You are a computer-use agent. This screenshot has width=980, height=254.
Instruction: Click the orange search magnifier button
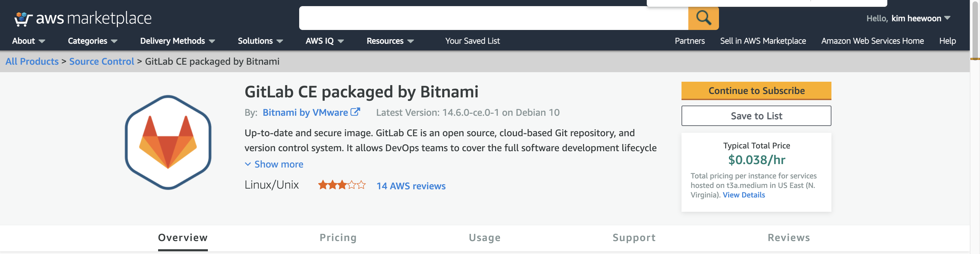[x=703, y=18]
